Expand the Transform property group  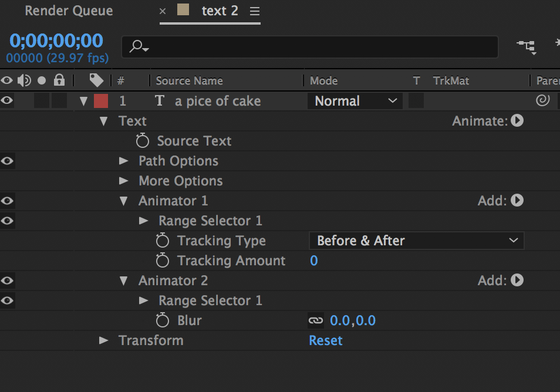pyautogui.click(x=104, y=340)
